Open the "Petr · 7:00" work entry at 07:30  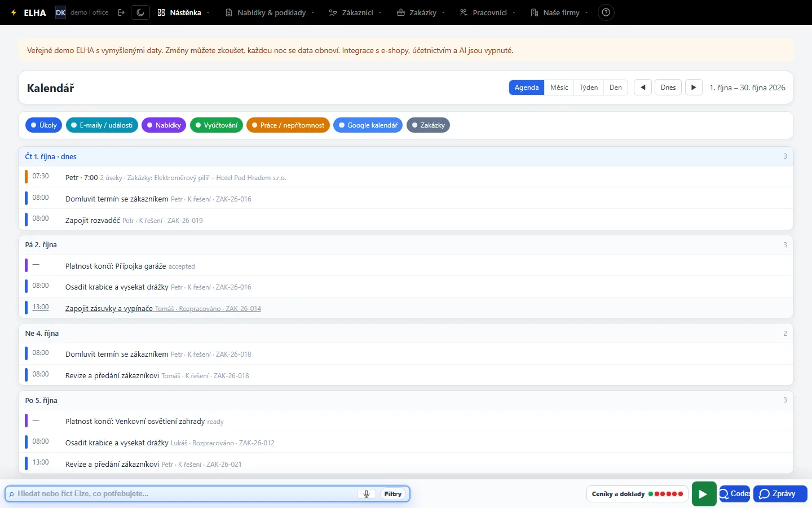tap(406, 177)
